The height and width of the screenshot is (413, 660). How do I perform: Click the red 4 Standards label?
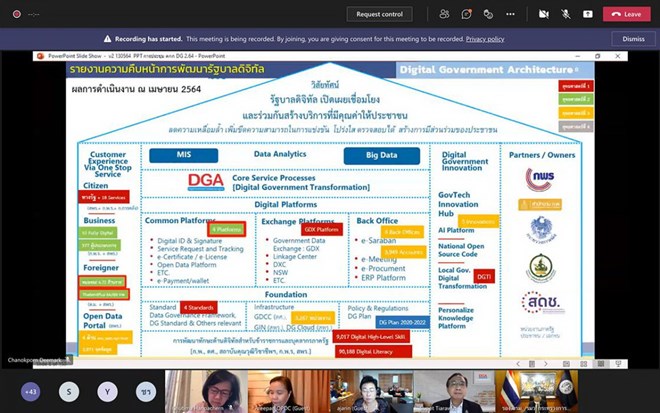pos(199,307)
